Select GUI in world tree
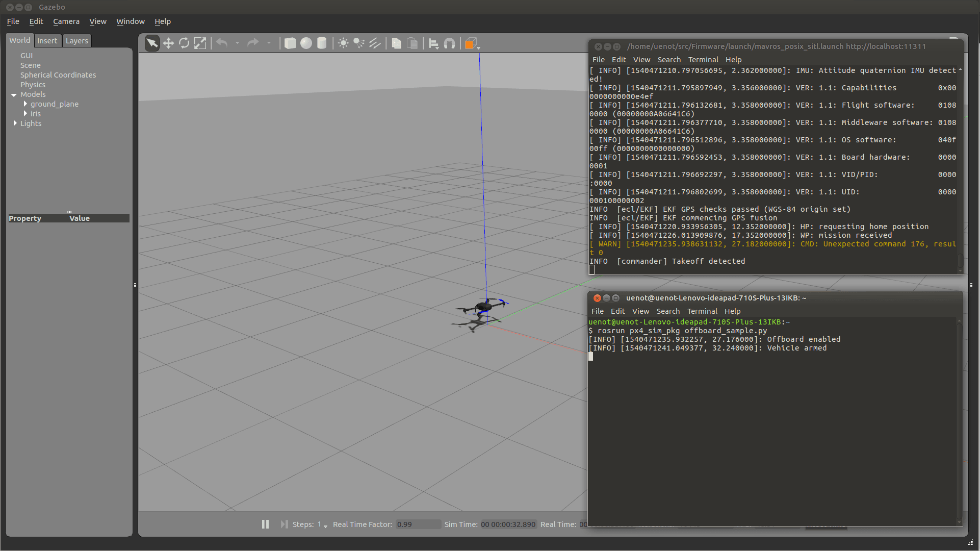Image resolution: width=980 pixels, height=551 pixels. pos(27,56)
